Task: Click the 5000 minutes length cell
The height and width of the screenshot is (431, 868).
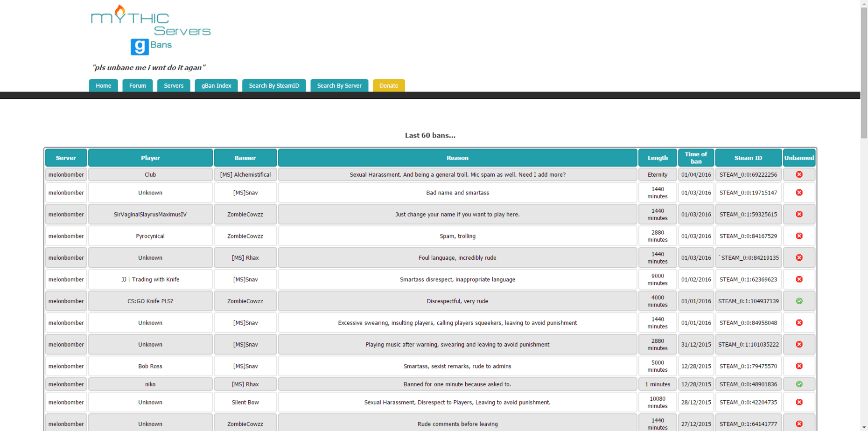Action: coord(658,366)
